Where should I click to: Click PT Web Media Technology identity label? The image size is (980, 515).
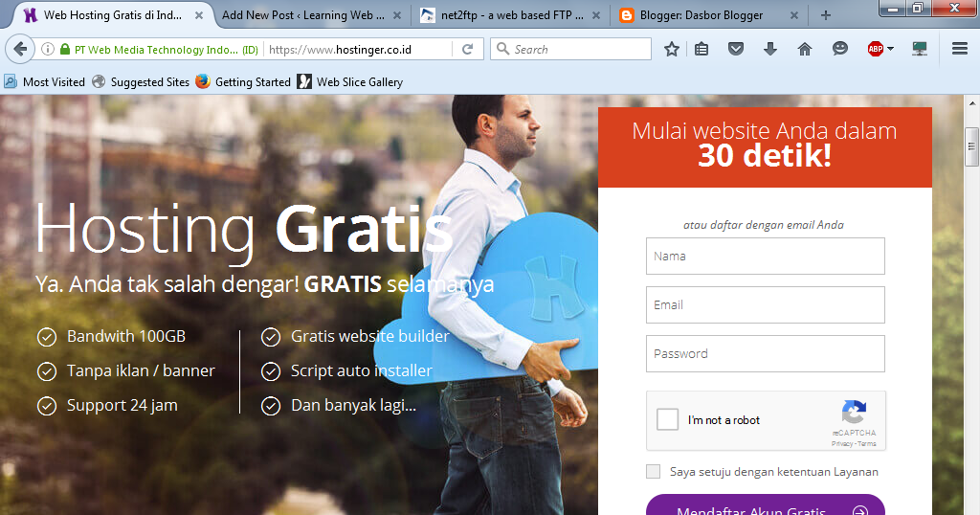click(x=167, y=50)
